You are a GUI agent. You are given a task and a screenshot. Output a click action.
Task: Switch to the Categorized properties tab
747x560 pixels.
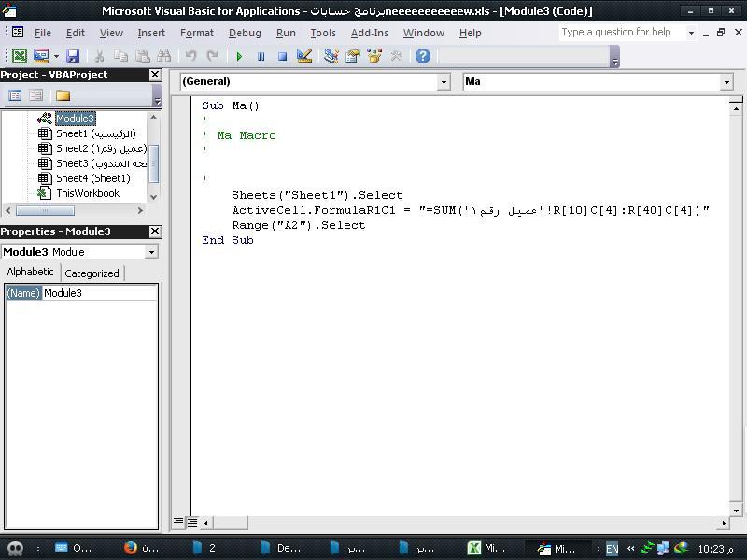(x=92, y=273)
